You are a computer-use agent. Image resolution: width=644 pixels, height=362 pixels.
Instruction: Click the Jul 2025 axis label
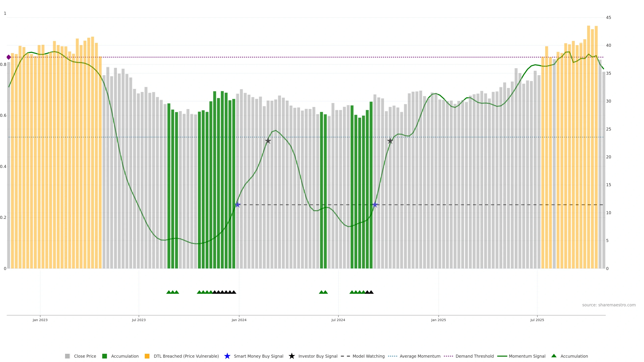(537, 320)
